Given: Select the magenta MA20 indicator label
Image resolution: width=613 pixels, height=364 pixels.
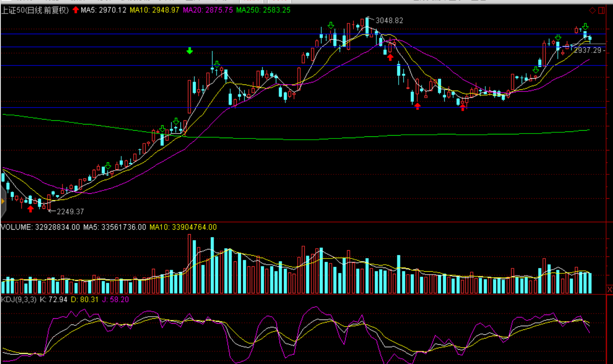Looking at the screenshot, I should tap(208, 10).
